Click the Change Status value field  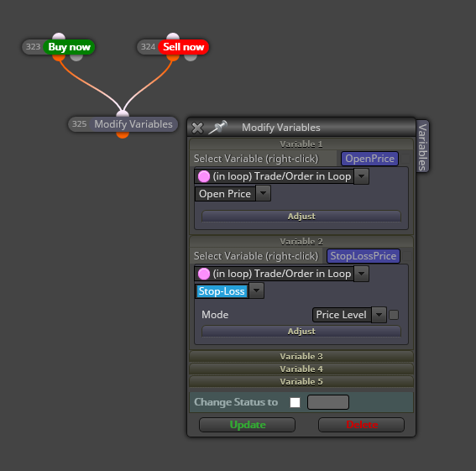tap(328, 402)
